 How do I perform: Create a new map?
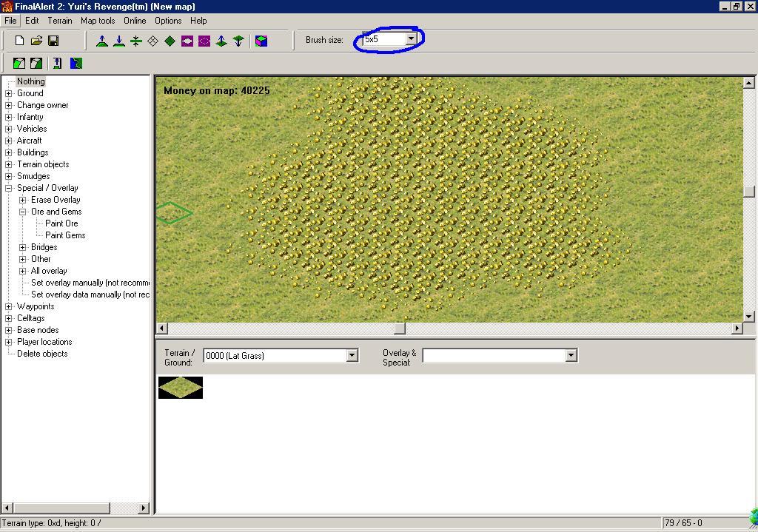[19, 41]
